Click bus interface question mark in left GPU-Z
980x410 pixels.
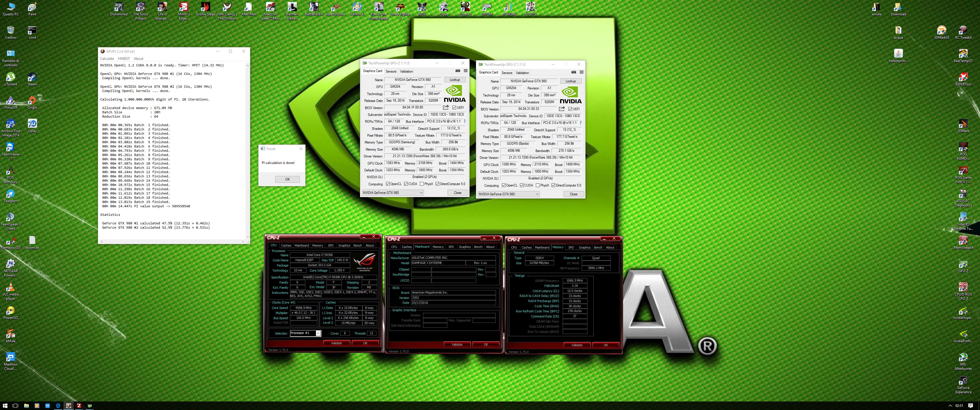pyautogui.click(x=465, y=121)
